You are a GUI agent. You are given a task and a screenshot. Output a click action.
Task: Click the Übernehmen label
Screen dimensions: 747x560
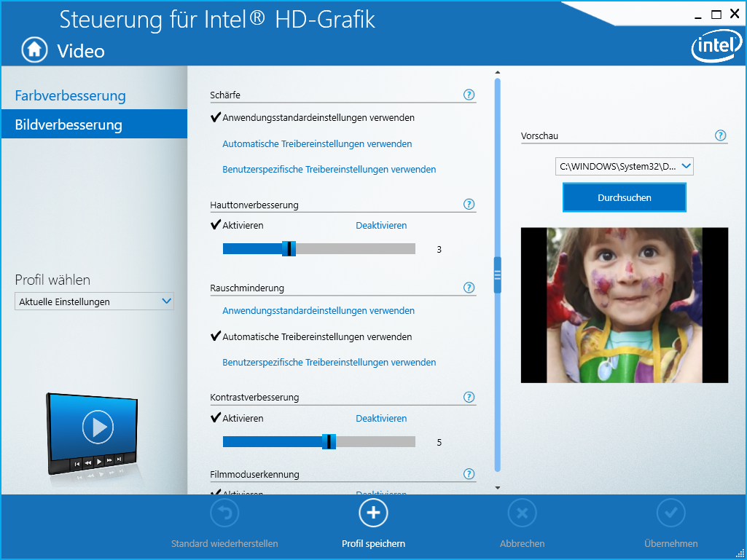[670, 543]
